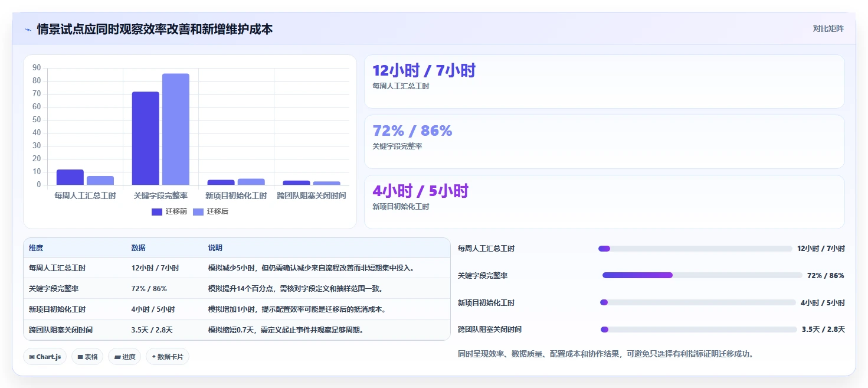Image resolution: width=868 pixels, height=388 pixels.
Task: Click the 关键字段完整率 label under the KPI value
Action: [397, 146]
